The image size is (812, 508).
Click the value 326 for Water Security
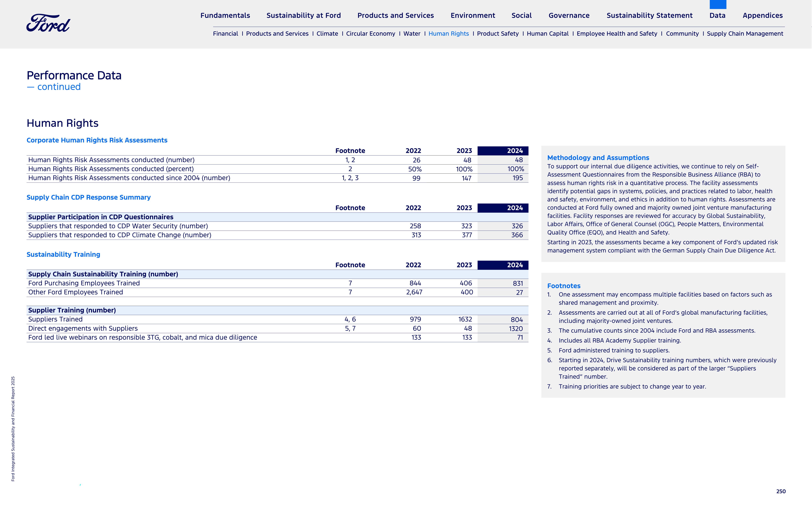(x=517, y=226)
